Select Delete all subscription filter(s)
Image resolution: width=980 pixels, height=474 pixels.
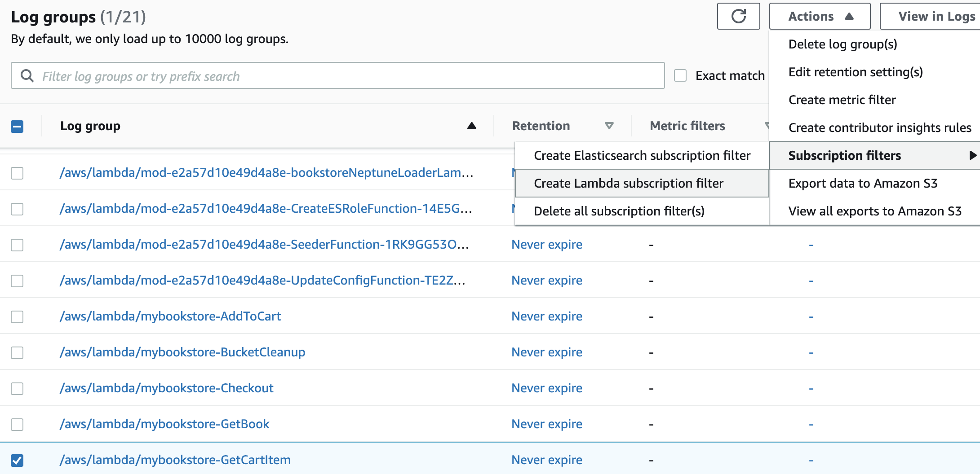pos(642,211)
